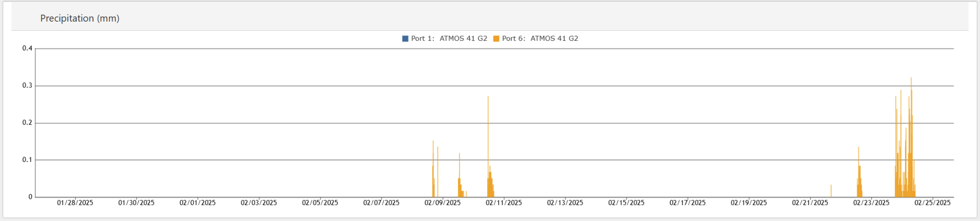
Task: Pick the 02/23/2025 date on the axis
Action: tap(871, 203)
